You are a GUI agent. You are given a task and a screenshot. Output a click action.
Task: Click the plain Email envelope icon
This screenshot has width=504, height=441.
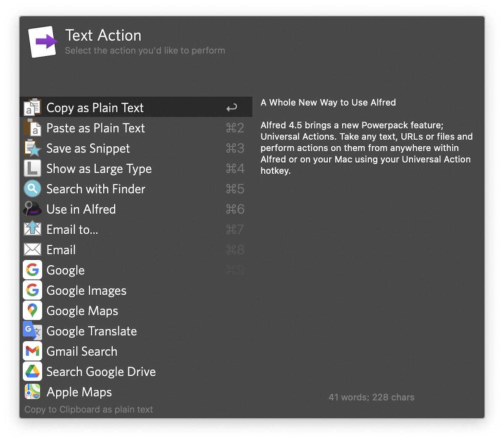coord(32,249)
